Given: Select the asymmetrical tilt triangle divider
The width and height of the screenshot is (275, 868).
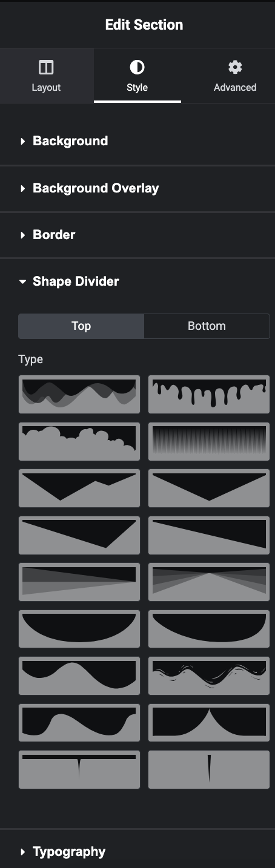Looking at the screenshot, I should [79, 535].
